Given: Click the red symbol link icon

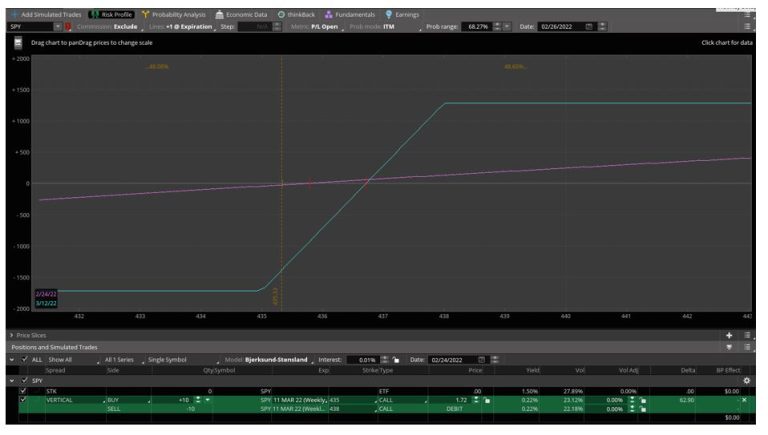Looking at the screenshot, I should 68,26.
